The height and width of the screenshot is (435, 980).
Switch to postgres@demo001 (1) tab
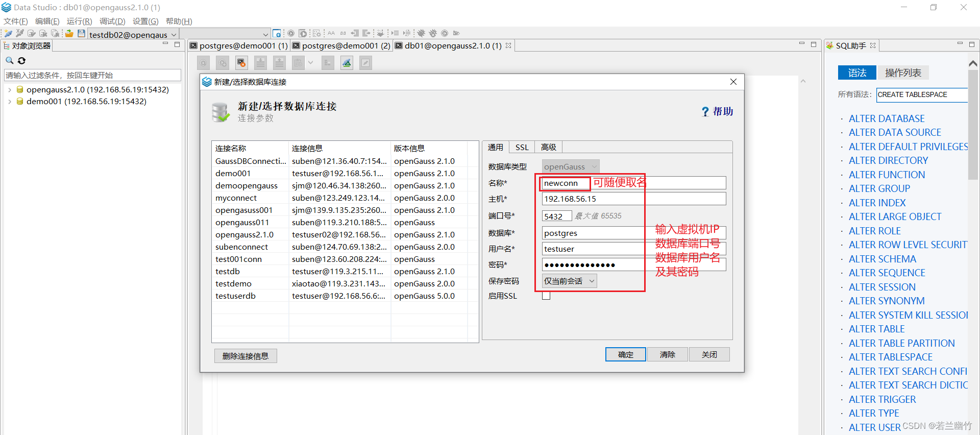tap(239, 45)
